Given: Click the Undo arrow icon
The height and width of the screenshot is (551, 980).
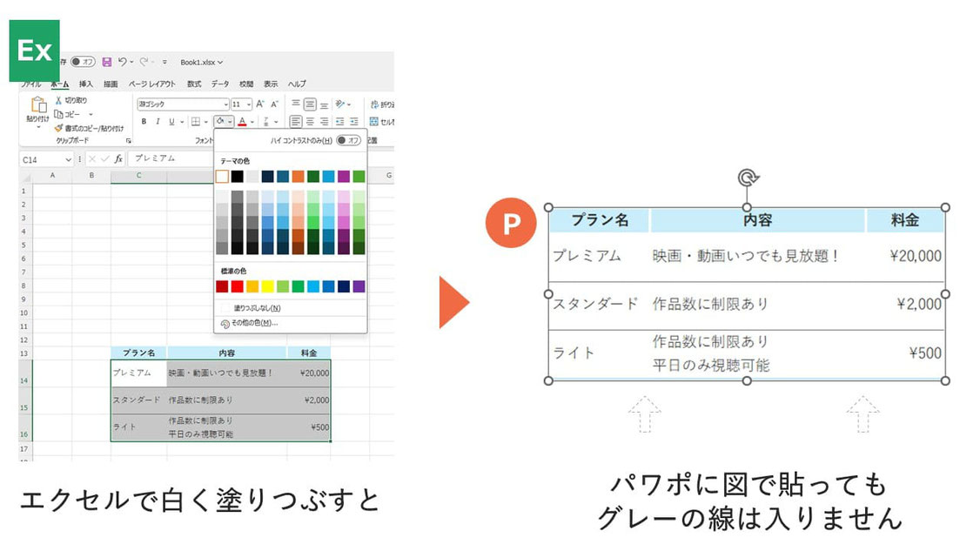Looking at the screenshot, I should (123, 61).
